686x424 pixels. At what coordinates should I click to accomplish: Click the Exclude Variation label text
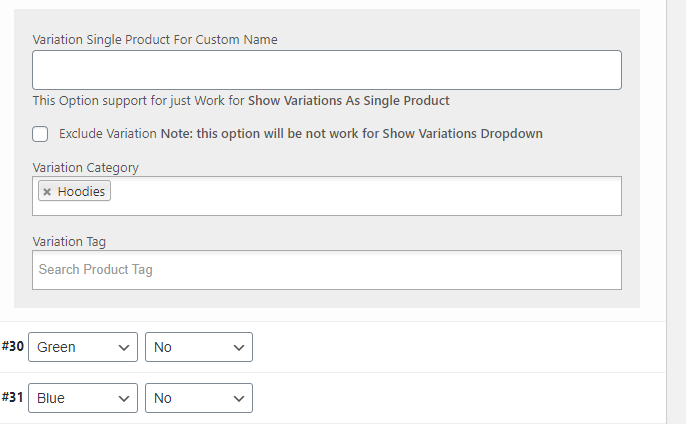pos(108,134)
